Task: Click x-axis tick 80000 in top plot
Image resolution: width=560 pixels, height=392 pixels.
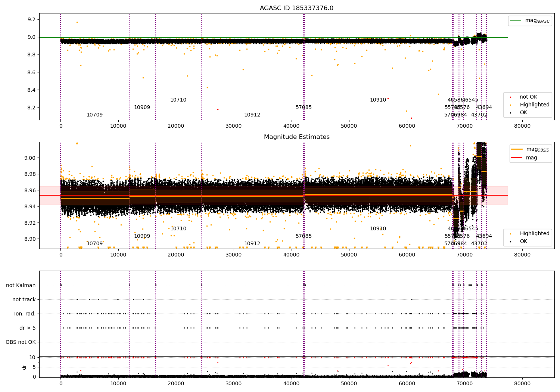Action: tap(522, 126)
